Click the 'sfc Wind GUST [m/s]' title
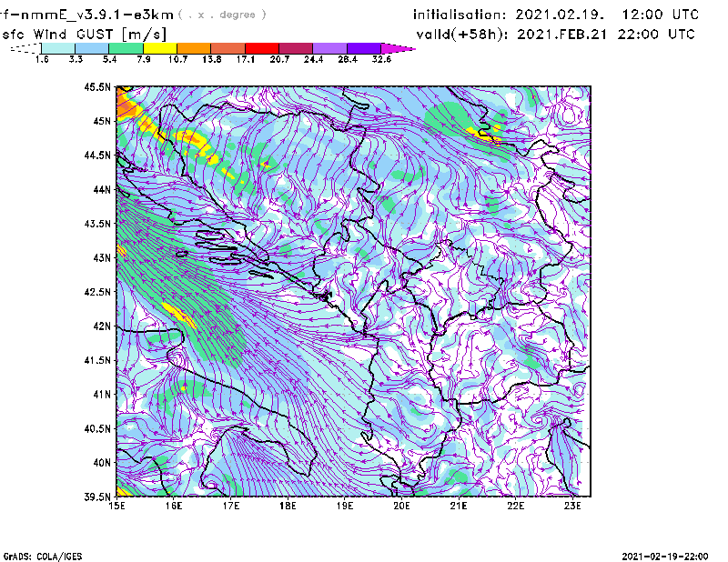 pos(85,35)
